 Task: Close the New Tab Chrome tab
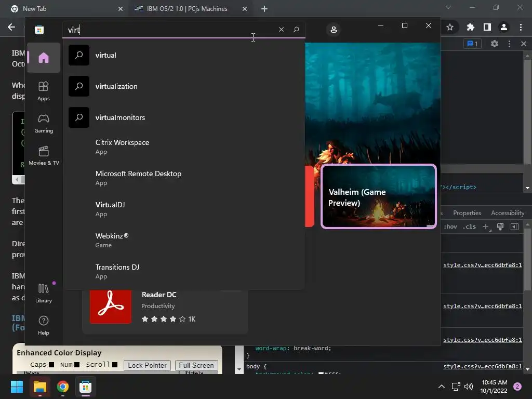[x=121, y=9]
